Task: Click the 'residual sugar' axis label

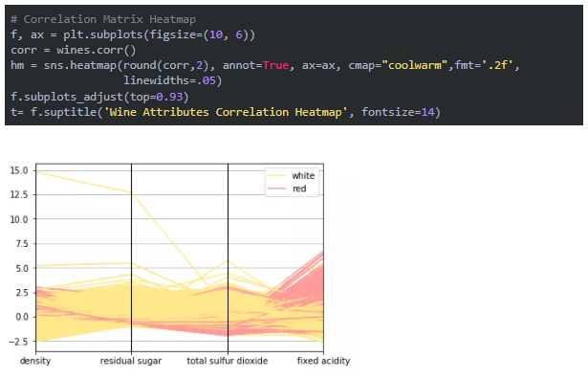Action: 131,361
